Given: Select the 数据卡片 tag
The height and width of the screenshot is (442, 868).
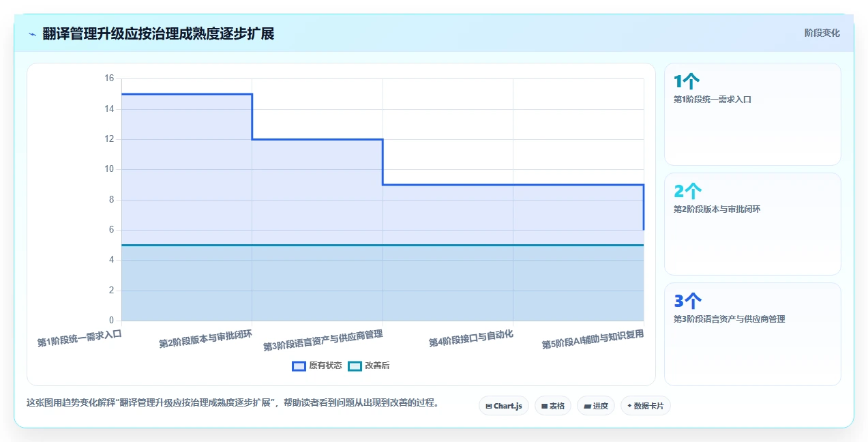Looking at the screenshot, I should click(x=646, y=406).
